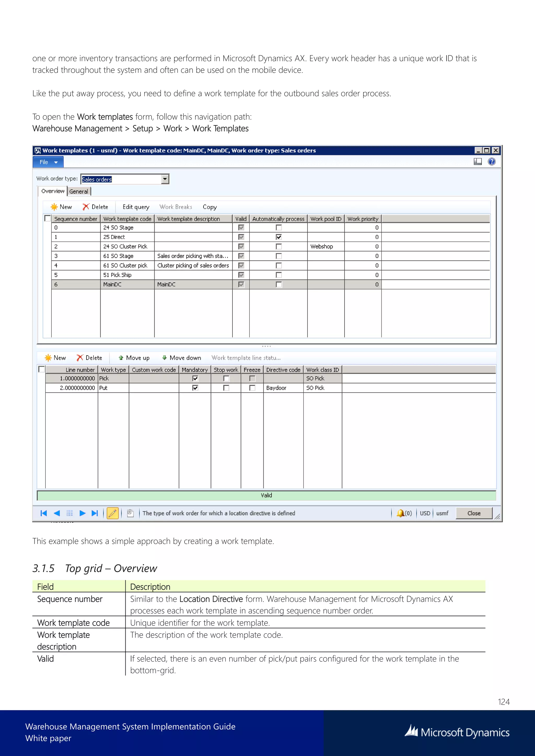Screen dimensions: 535x756
Task: Click the Close button
Action: 474,513
